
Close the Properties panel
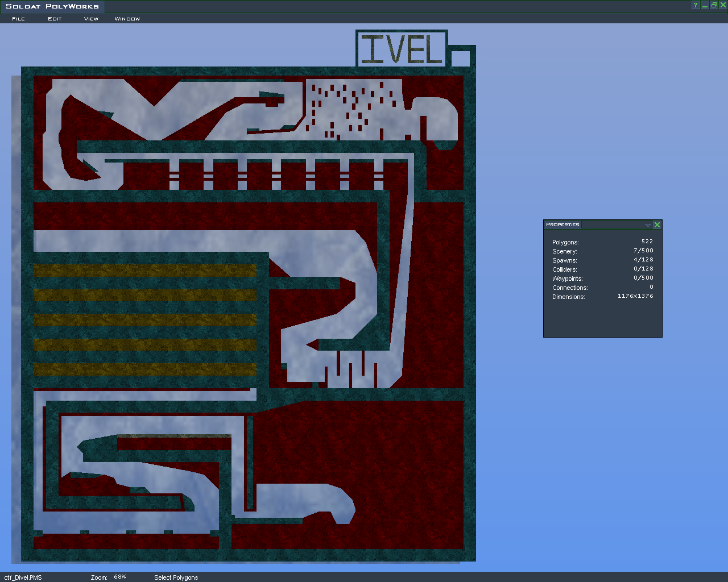pos(657,225)
